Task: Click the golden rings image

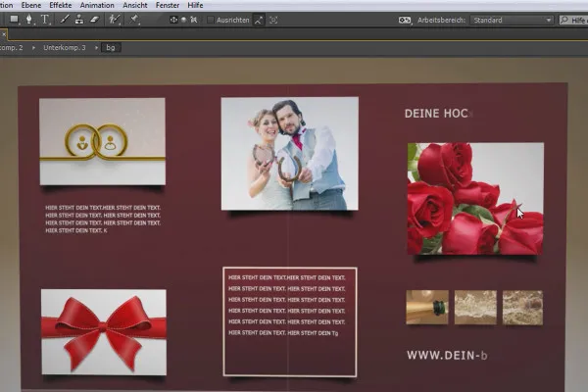Action: (x=102, y=141)
